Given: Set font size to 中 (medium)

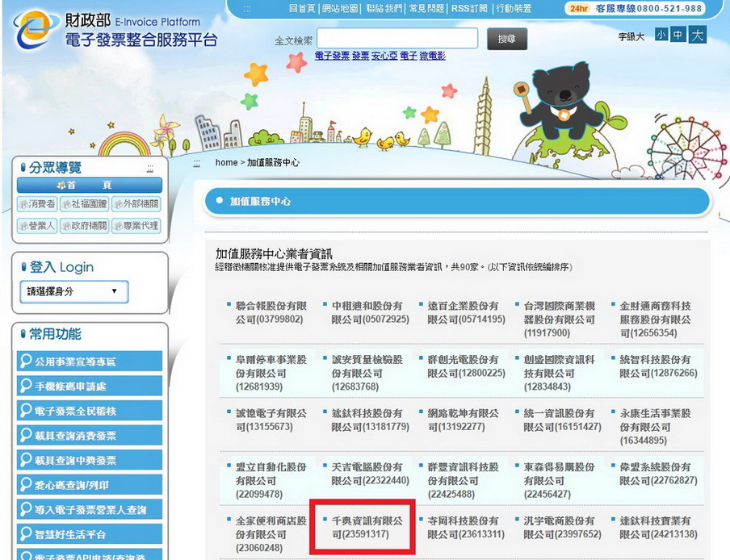Looking at the screenshot, I should (678, 35).
